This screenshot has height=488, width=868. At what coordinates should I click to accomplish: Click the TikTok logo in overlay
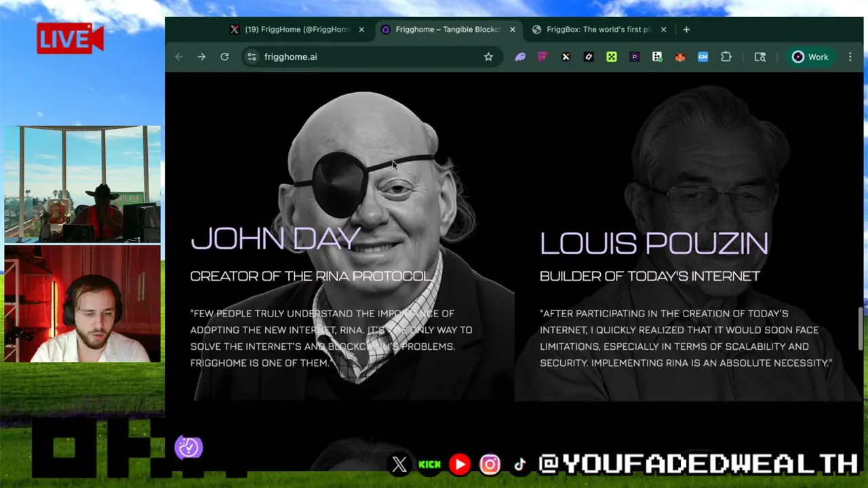coord(519,464)
